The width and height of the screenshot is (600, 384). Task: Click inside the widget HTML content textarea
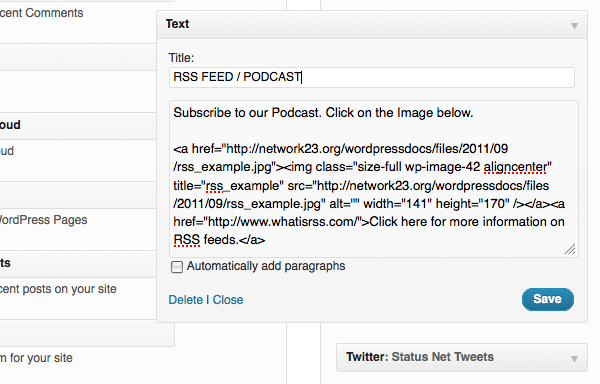[x=373, y=179]
